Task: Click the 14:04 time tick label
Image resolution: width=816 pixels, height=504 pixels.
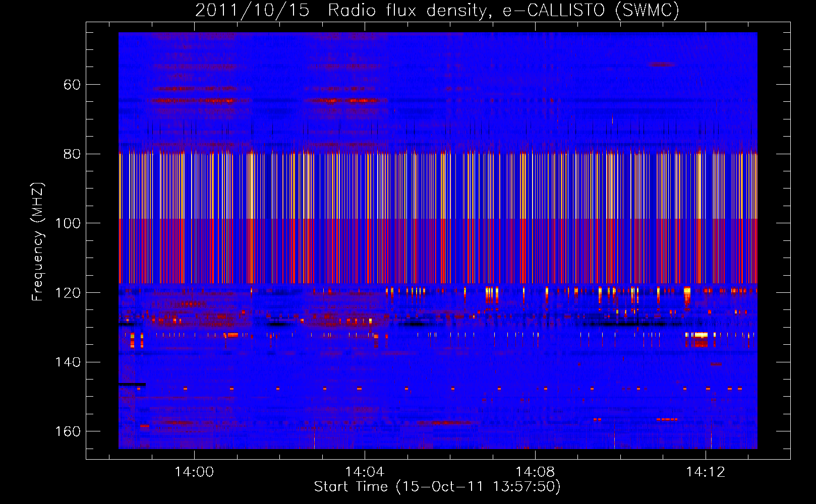Action: pyautogui.click(x=365, y=472)
